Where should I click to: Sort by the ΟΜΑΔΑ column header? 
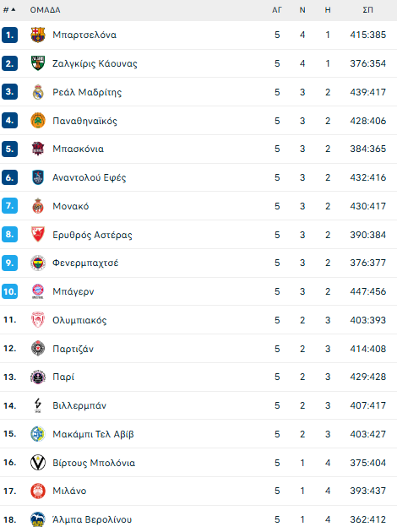45,10
